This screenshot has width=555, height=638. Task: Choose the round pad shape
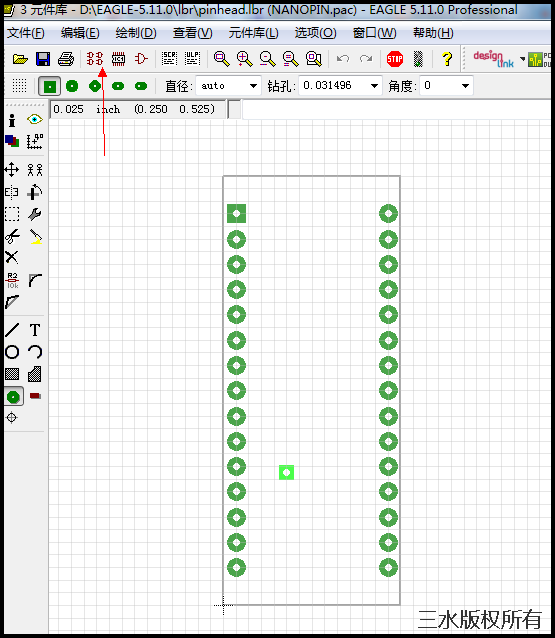(72, 86)
